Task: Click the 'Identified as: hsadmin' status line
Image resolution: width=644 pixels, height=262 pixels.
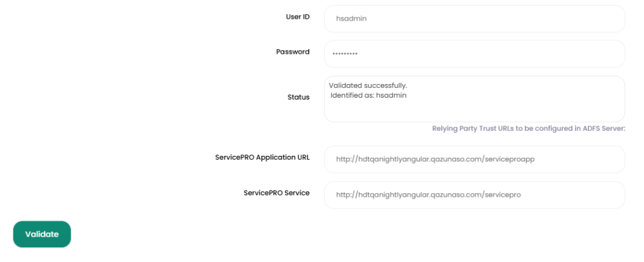Action: click(x=369, y=96)
